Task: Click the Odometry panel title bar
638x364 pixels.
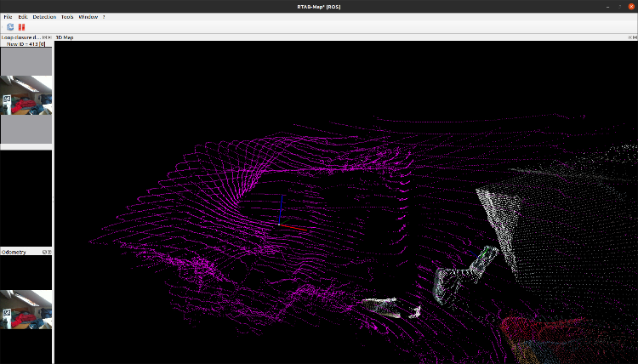Action: (17, 252)
